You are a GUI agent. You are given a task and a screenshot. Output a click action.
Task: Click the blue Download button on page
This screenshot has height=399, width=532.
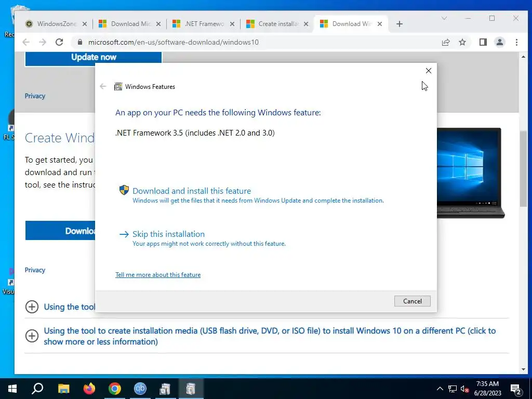pyautogui.click(x=60, y=231)
